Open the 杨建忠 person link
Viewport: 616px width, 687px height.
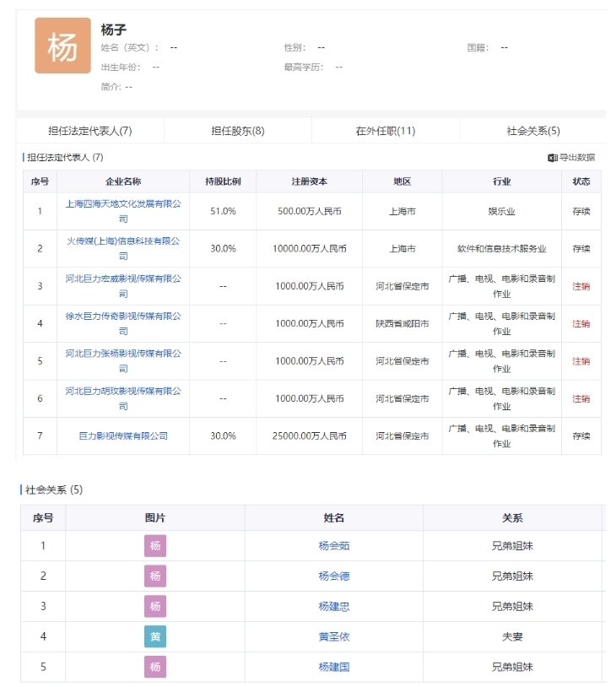pyautogui.click(x=334, y=606)
